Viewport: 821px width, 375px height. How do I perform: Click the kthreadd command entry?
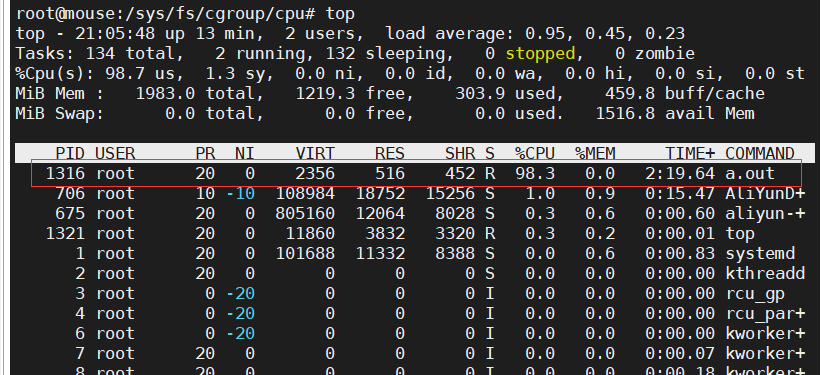(765, 273)
